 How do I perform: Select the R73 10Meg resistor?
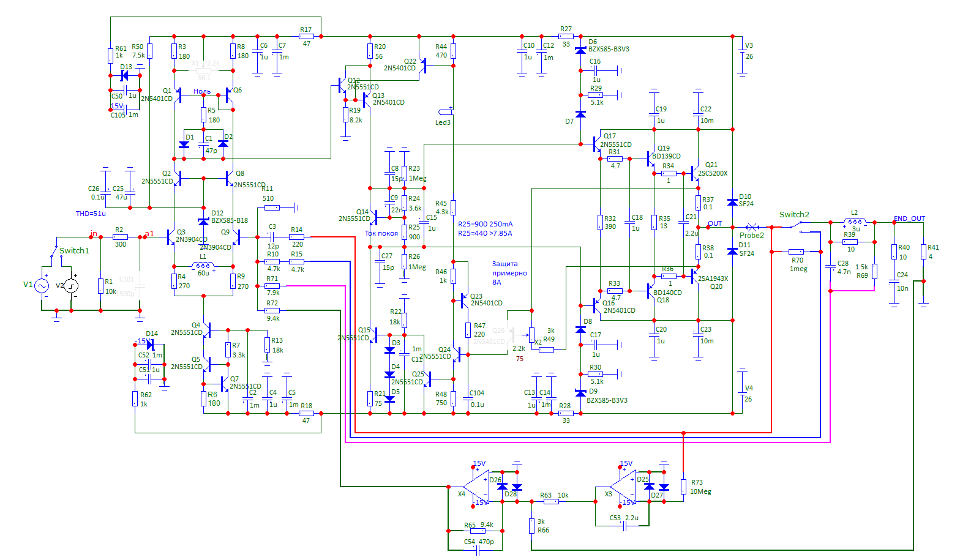tap(683, 487)
